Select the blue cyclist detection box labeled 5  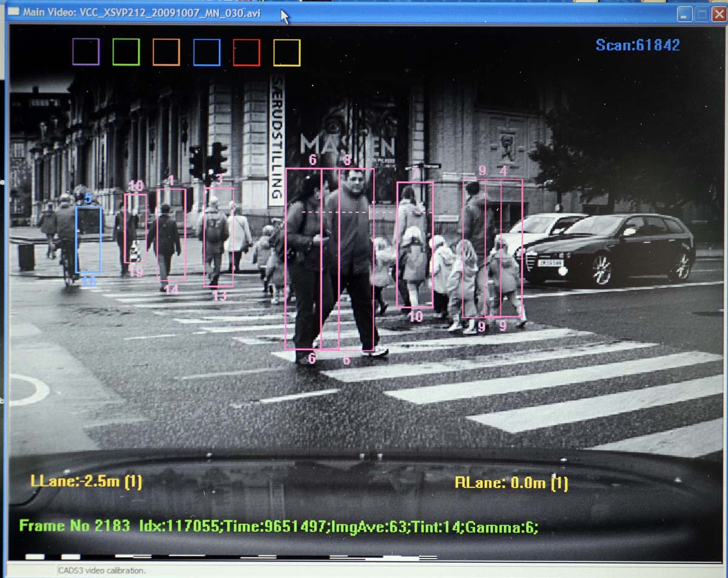[x=89, y=240]
